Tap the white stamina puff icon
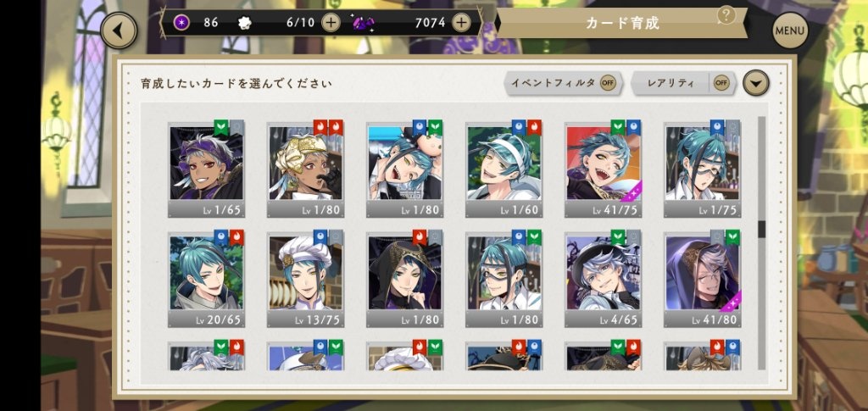The image size is (868, 411). point(244,23)
